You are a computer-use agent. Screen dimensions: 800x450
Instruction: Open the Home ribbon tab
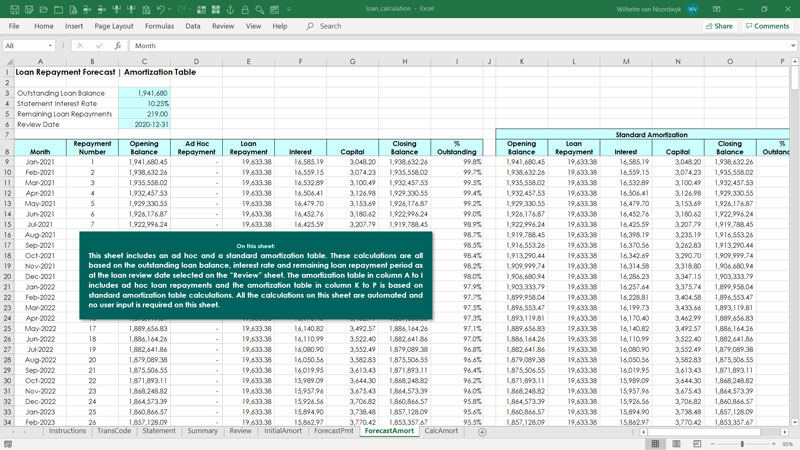44,26
